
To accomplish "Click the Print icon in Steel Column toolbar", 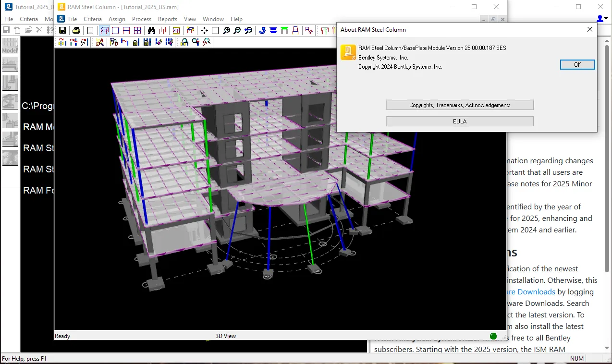I will click(x=76, y=30).
